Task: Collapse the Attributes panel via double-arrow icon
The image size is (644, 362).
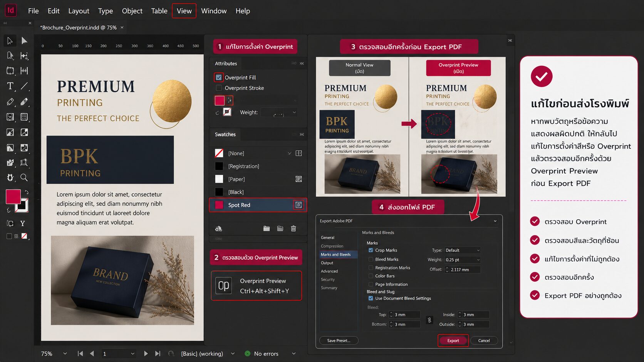Action: tap(302, 63)
